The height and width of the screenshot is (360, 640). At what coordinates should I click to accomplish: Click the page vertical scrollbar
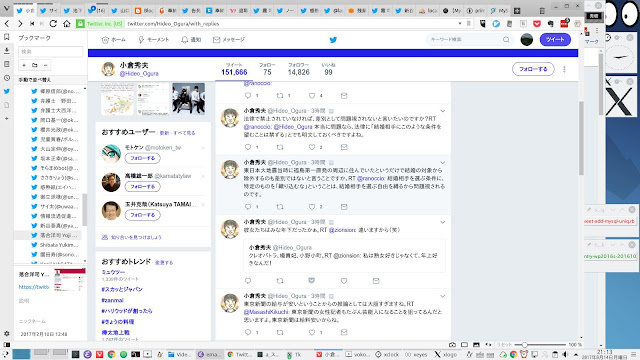[581, 138]
